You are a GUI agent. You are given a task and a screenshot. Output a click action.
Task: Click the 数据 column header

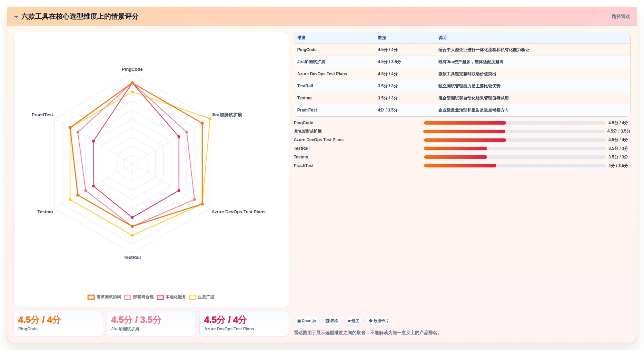tap(382, 38)
